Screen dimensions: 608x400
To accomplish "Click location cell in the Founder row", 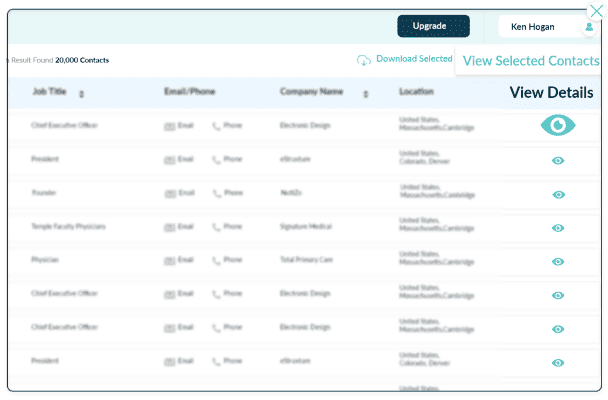I will coord(437,191).
